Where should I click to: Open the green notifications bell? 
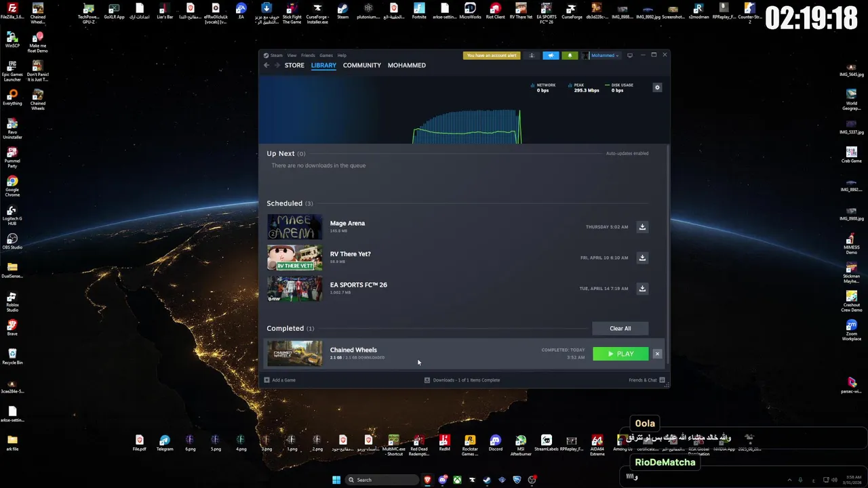(x=570, y=56)
